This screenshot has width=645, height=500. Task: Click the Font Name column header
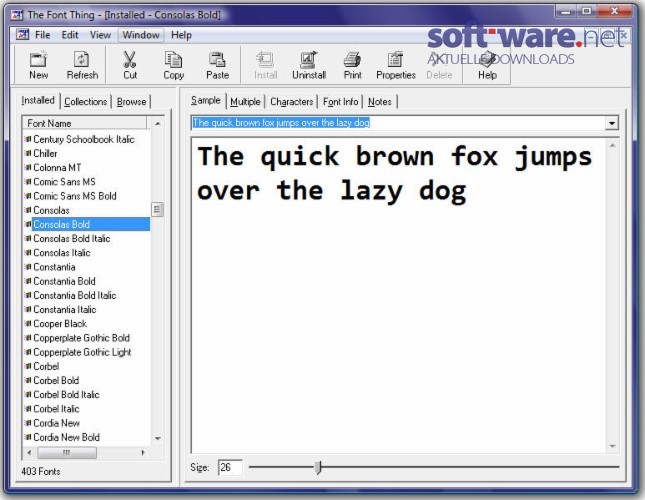coord(85,123)
